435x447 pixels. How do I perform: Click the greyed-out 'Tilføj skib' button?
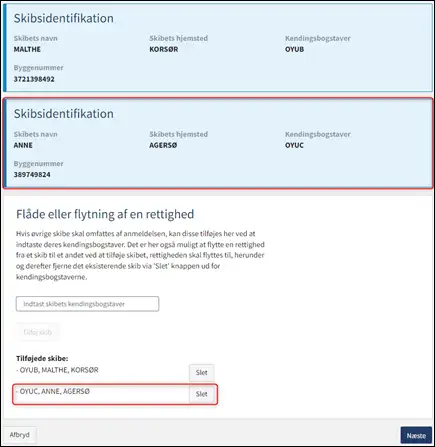click(x=38, y=332)
